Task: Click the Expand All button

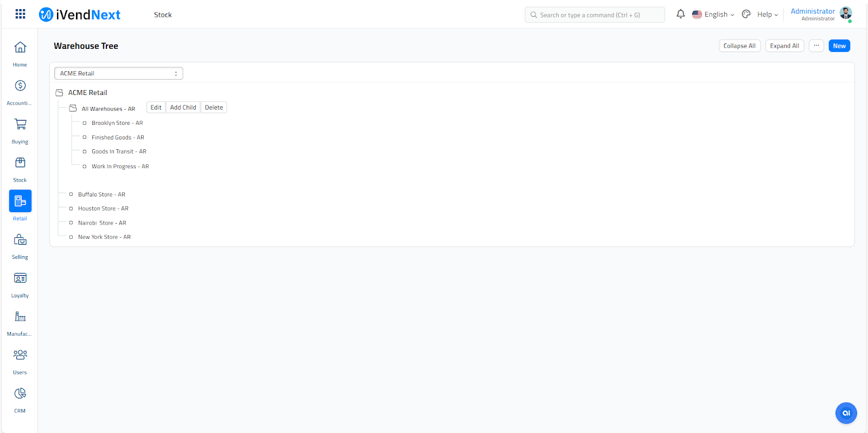Action: [784, 46]
